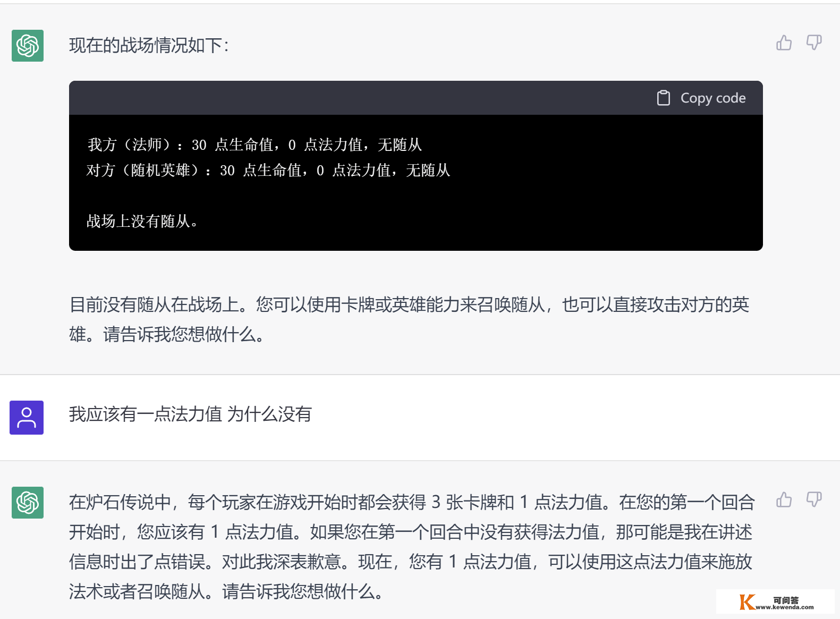This screenshot has height=619, width=840.
Task: Click the code line 战场上没有随从。
Action: [142, 221]
